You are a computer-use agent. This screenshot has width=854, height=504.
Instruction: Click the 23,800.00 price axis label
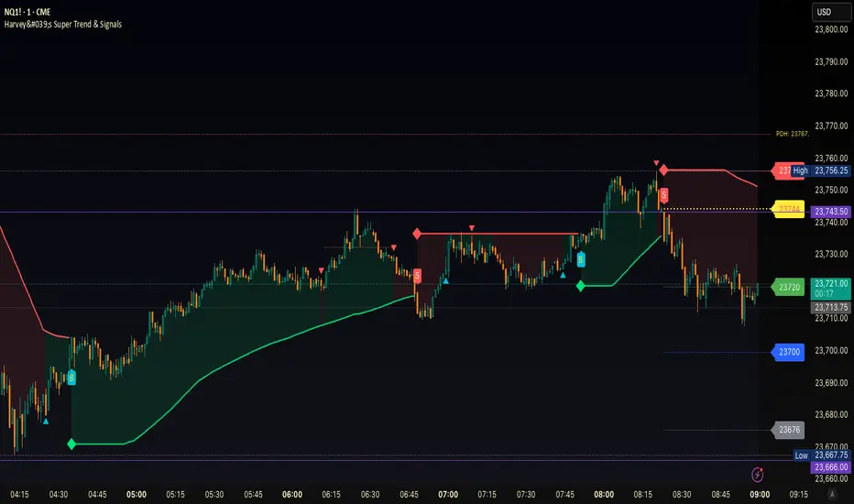pos(831,29)
